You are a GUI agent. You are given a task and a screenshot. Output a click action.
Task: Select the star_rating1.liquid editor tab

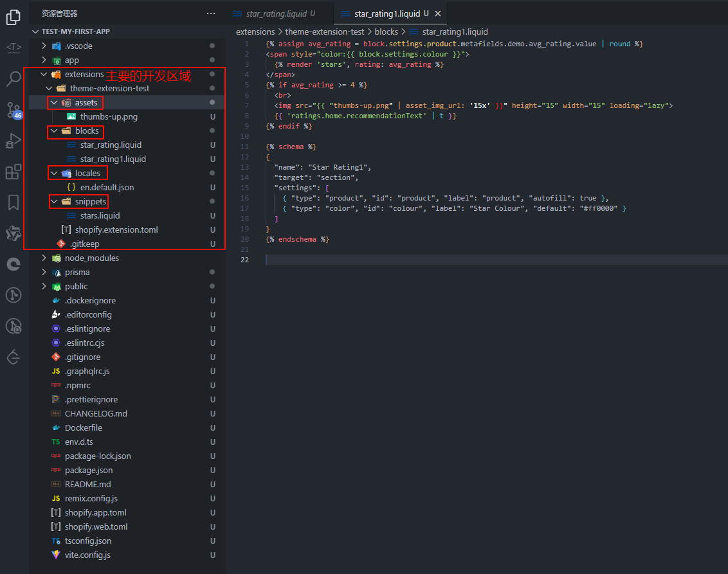[x=387, y=13]
